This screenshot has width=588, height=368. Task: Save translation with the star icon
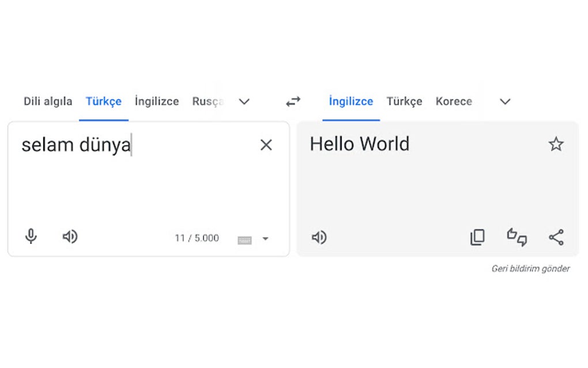point(556,144)
